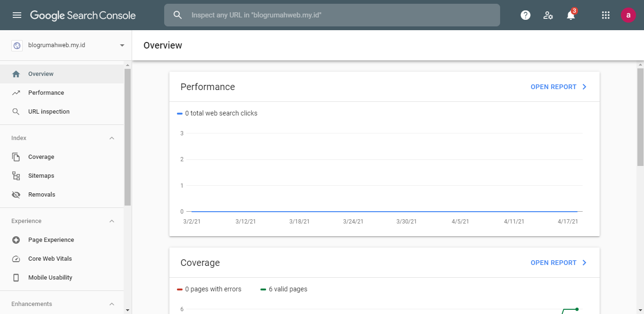
Task: Open Core Web Vitals in sidebar
Action: [62, 259]
